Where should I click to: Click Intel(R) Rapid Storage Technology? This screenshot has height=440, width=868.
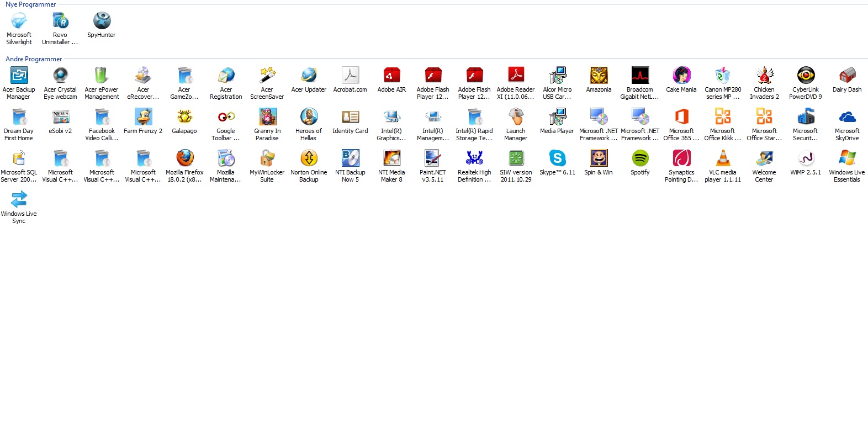pos(474,116)
